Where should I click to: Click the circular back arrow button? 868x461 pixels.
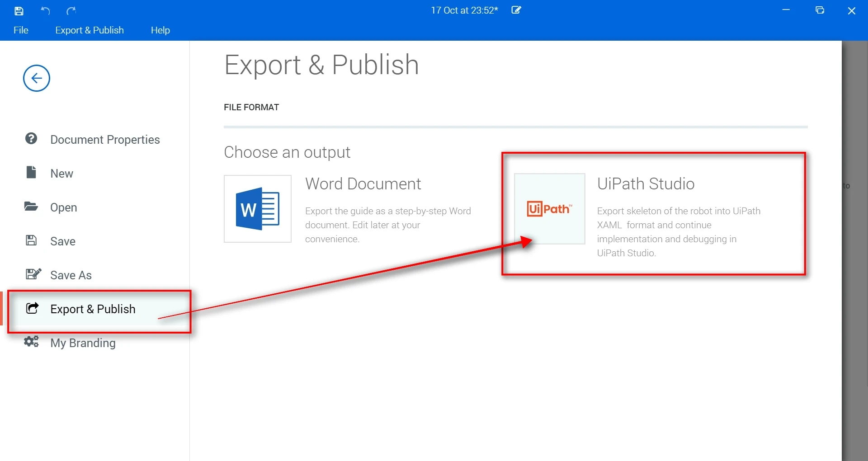pyautogui.click(x=37, y=78)
